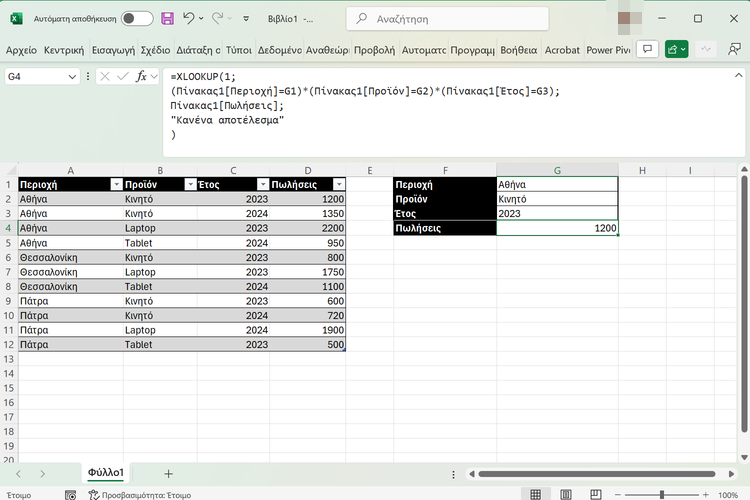The image size is (750, 500).
Task: Add a new sheet with plus icon
Action: point(168,474)
